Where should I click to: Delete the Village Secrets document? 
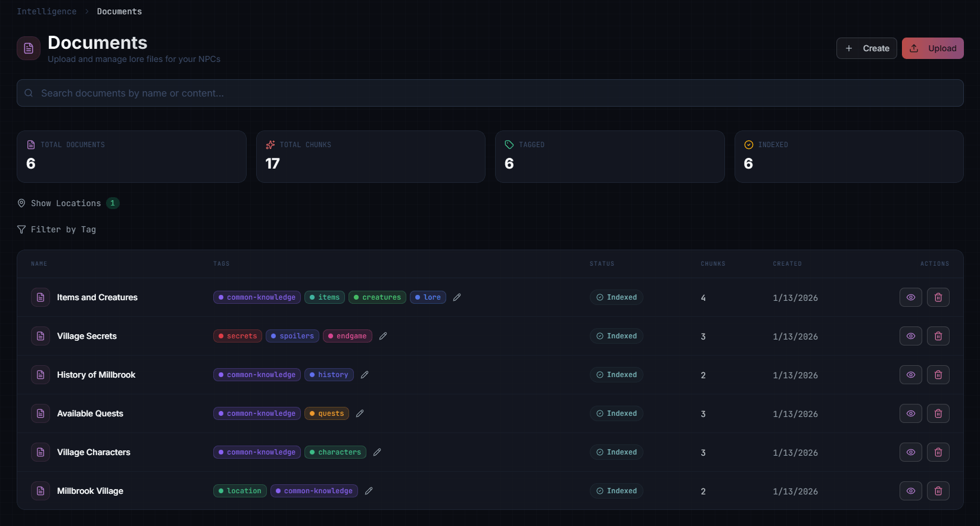[x=938, y=336]
